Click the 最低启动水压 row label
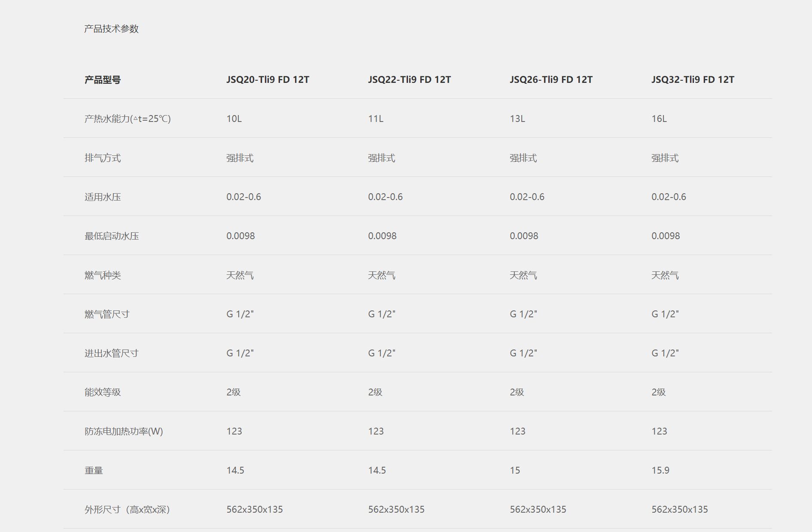This screenshot has width=812, height=532. (112, 236)
